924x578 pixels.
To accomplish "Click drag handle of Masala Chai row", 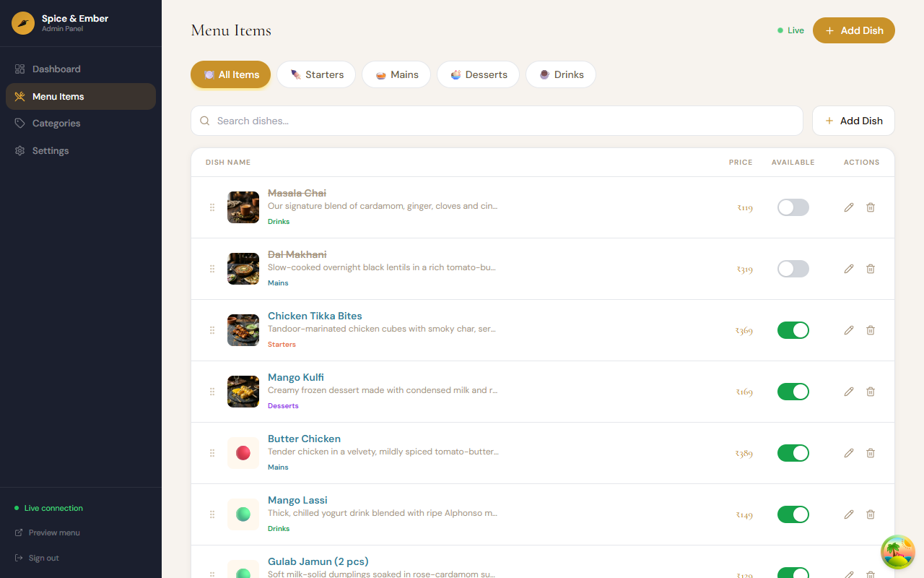I will 212,207.
